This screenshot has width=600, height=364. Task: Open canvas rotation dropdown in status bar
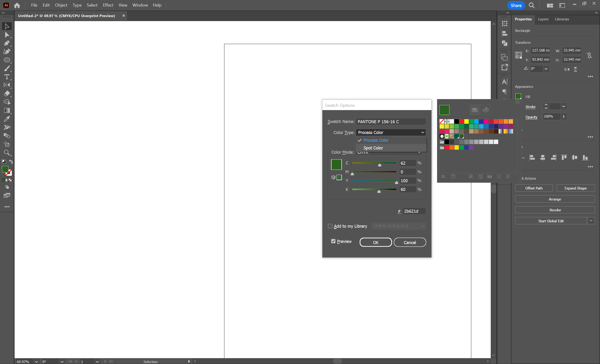click(62, 362)
